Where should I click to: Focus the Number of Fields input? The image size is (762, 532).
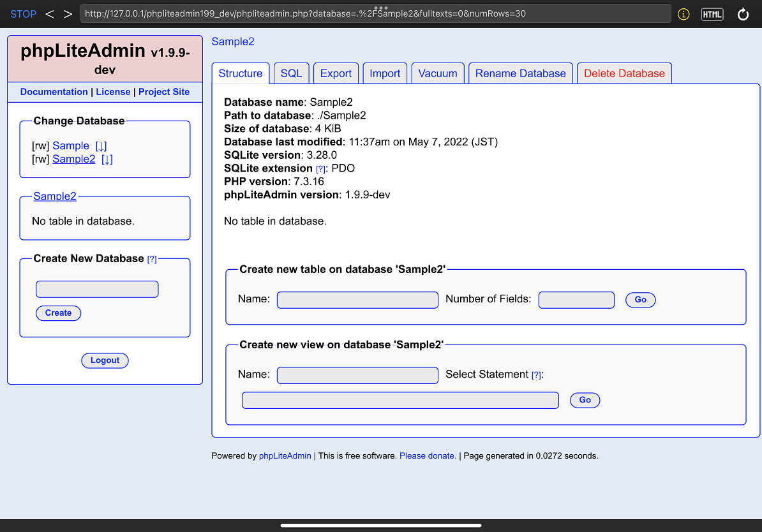[x=576, y=300]
